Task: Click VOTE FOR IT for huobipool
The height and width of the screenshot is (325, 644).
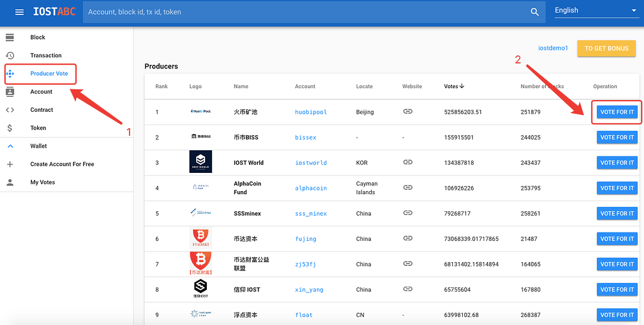Action: pos(617,112)
